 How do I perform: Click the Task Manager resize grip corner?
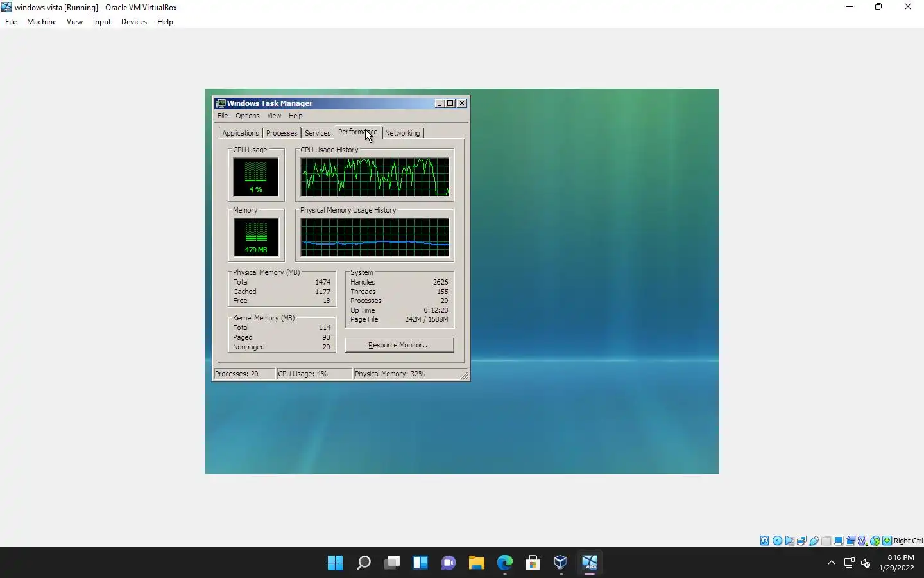pyautogui.click(x=465, y=375)
